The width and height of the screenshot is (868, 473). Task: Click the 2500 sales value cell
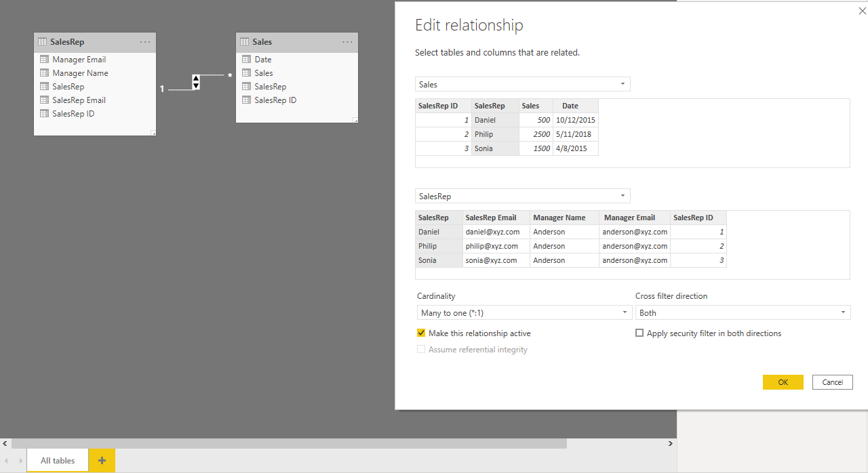pos(536,134)
